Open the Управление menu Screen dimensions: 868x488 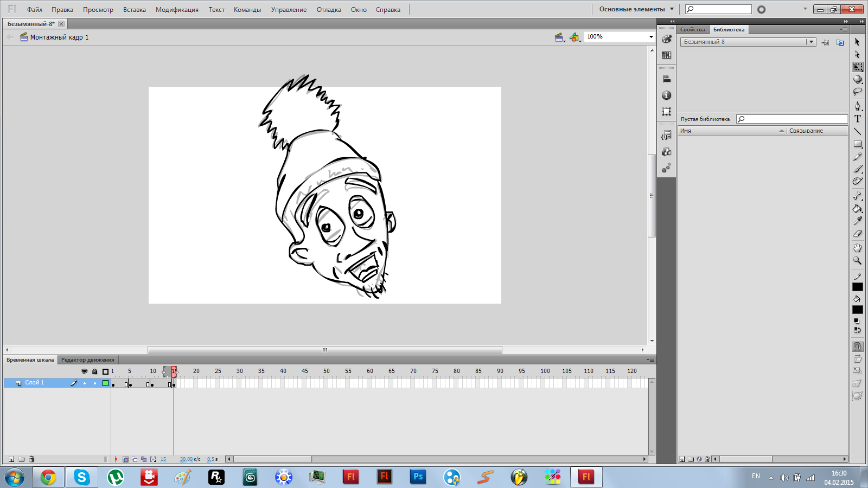(289, 10)
